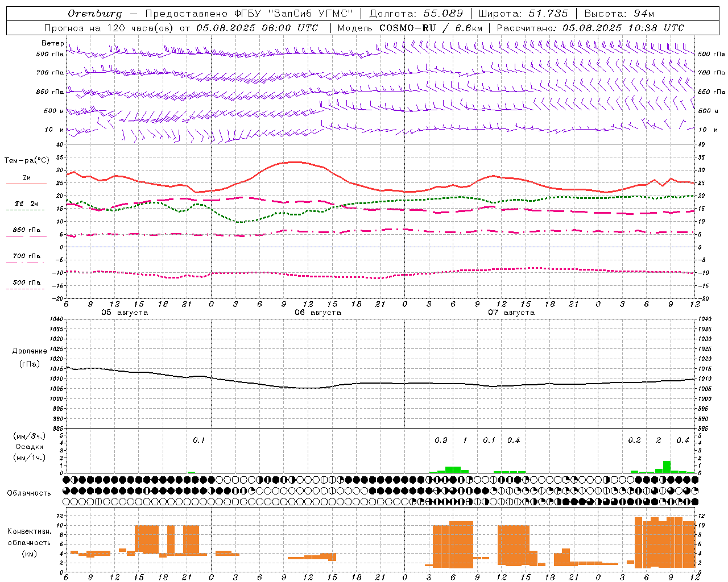
Task: Click the "07 августа" date label
Action: coord(511,313)
